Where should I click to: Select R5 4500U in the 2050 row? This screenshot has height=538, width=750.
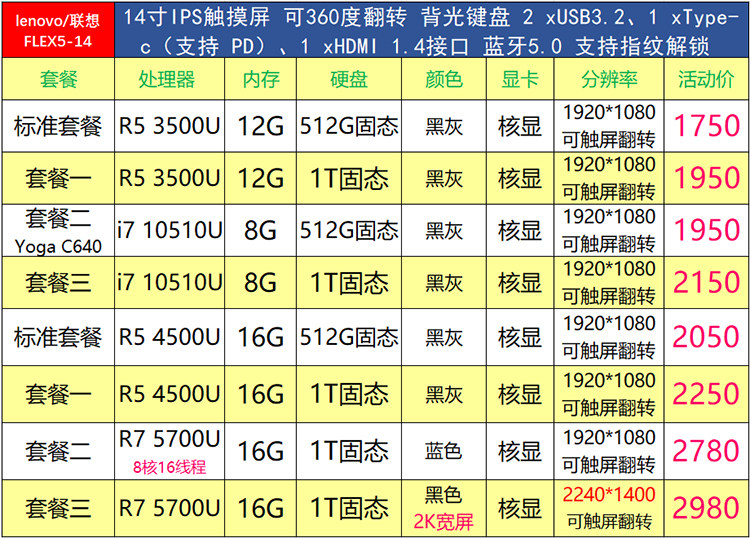click(169, 337)
